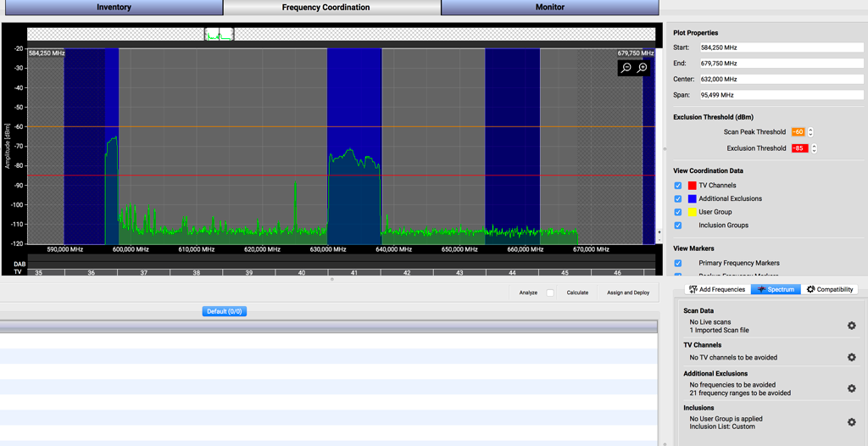Zoom in on the spectrum plot
Image resolution: width=868 pixels, height=446 pixels.
click(x=643, y=68)
